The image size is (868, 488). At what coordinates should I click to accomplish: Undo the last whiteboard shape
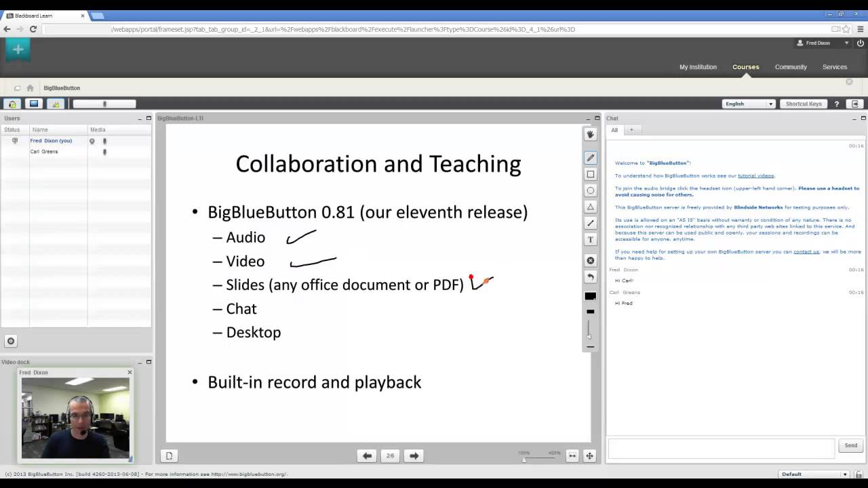point(590,277)
